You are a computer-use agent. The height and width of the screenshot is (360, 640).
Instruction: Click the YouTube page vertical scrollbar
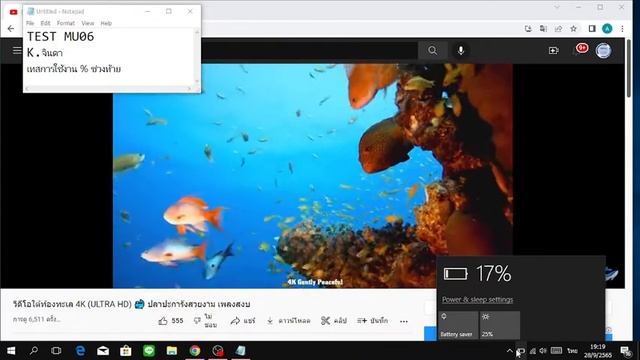[629, 68]
